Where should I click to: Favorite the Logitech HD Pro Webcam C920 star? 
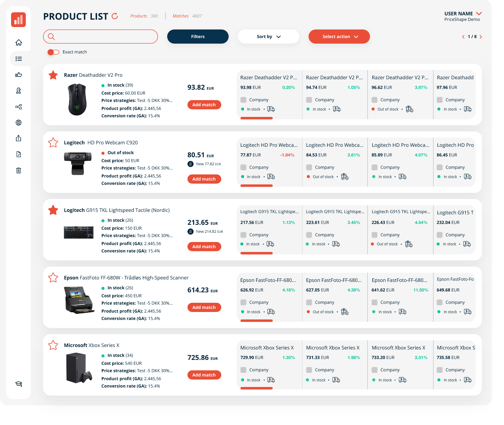tap(53, 142)
